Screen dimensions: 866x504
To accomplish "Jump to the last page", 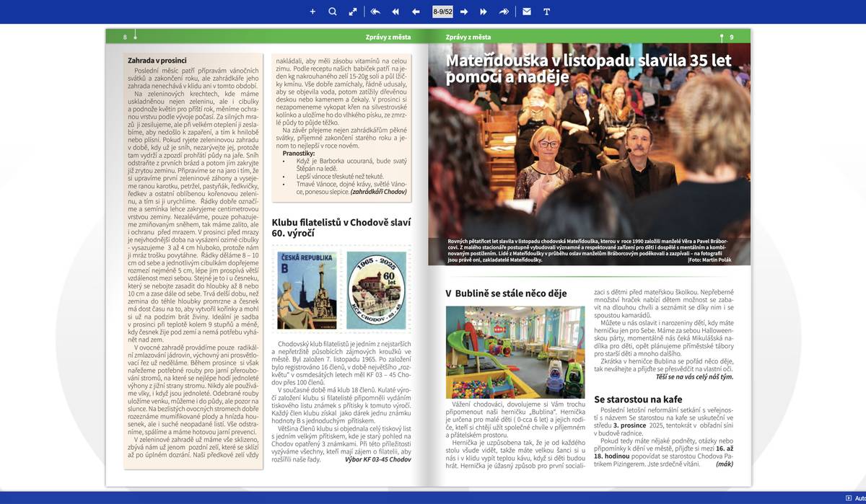I will click(x=504, y=12).
